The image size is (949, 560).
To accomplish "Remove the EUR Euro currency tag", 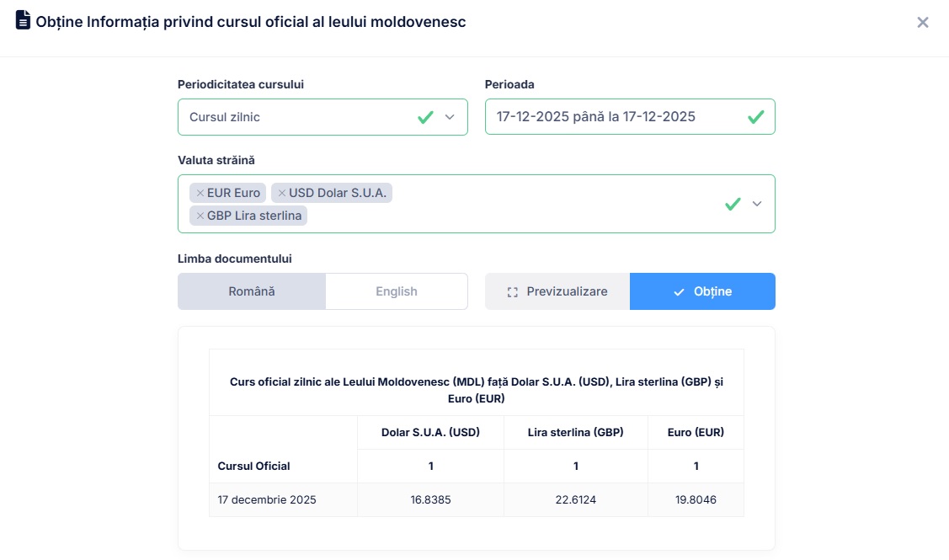I will (200, 193).
